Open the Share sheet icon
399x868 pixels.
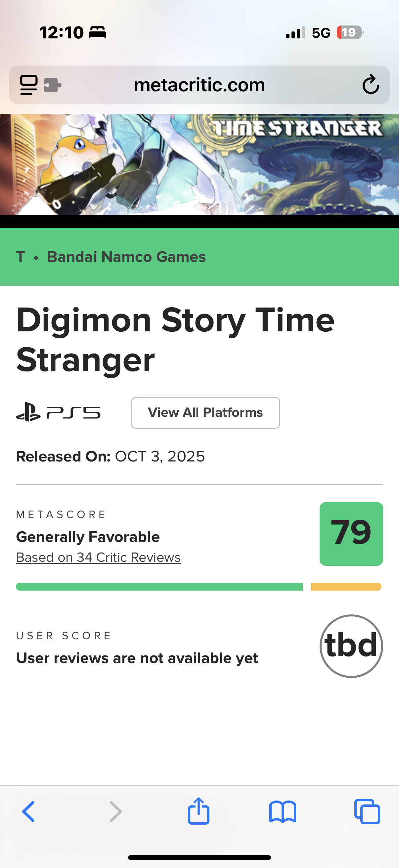click(x=199, y=811)
